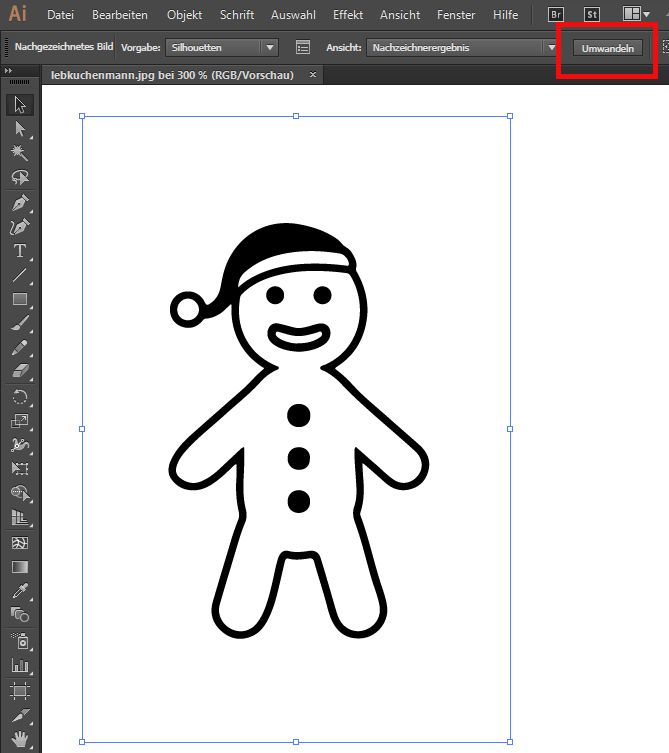
Task: Open the Effekt menu
Action: (x=348, y=15)
